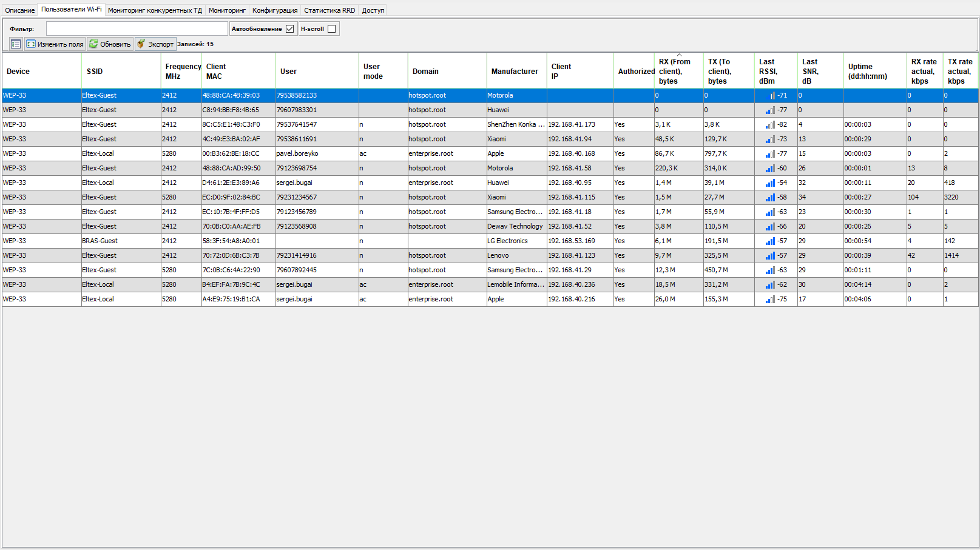Screen dimensions: 980x550
Task: Click uptime value 00:04:14
Action: pyautogui.click(x=875, y=285)
